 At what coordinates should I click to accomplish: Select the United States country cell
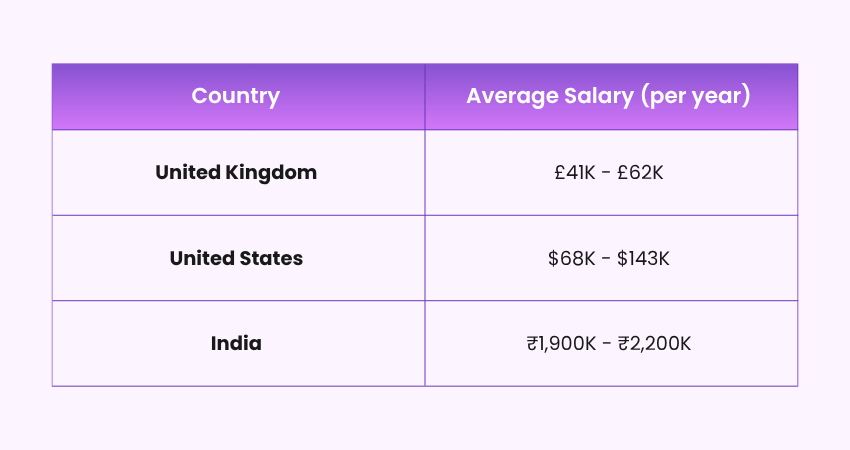236,258
